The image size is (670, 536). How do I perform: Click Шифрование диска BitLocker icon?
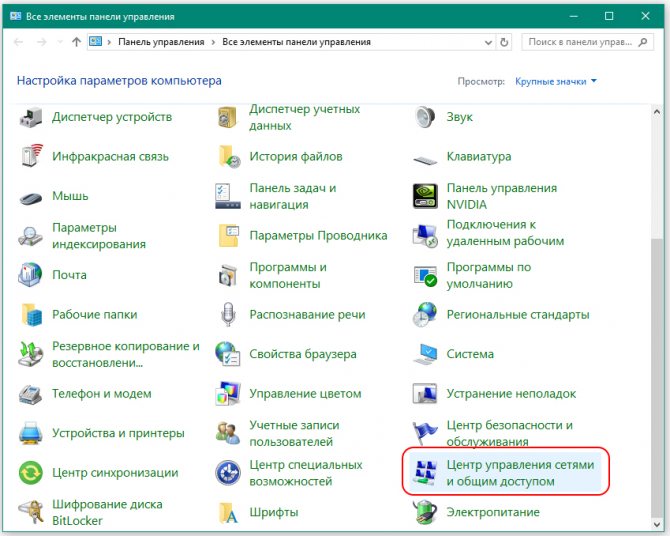pyautogui.click(x=30, y=512)
